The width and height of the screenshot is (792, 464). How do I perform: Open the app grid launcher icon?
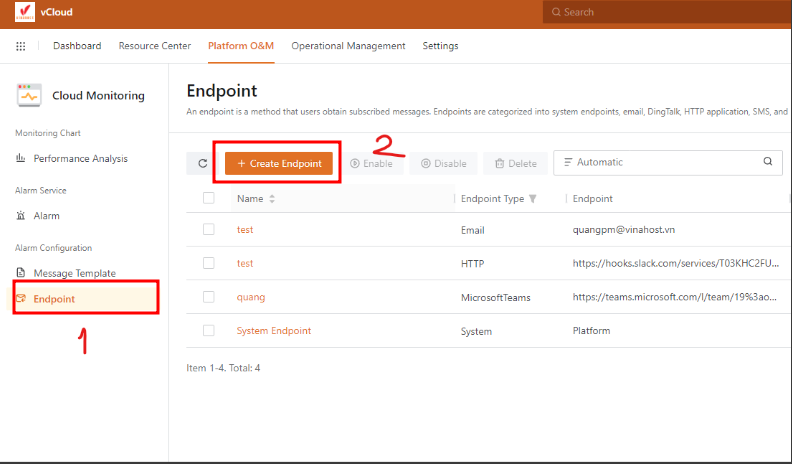[21, 46]
